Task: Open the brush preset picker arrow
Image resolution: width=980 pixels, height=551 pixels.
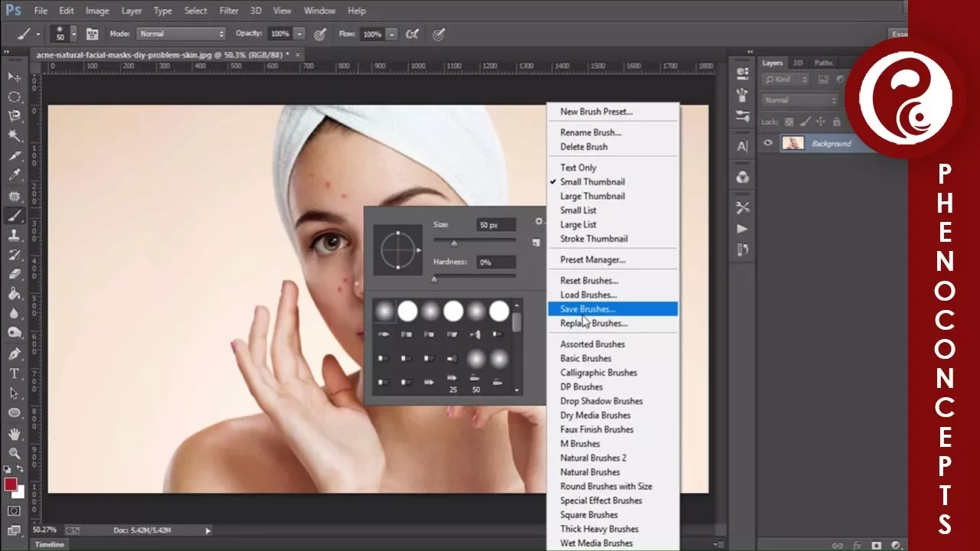Action: [x=74, y=34]
